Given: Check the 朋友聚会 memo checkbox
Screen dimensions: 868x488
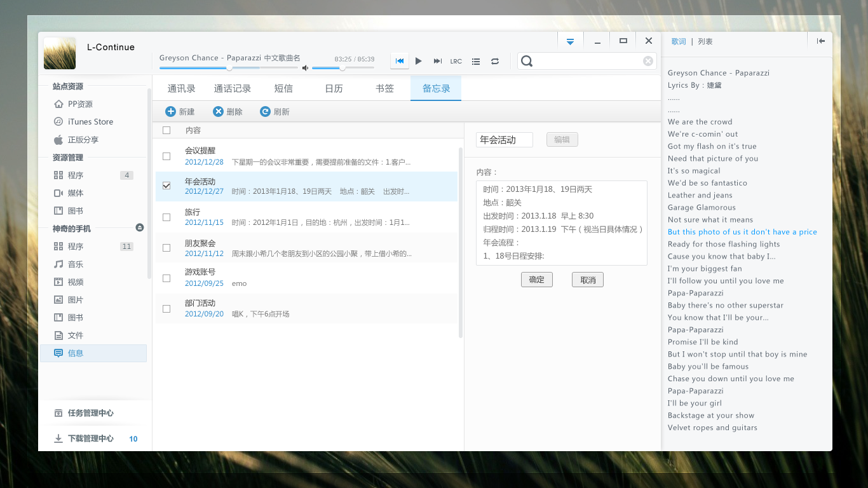Looking at the screenshot, I should click(166, 248).
